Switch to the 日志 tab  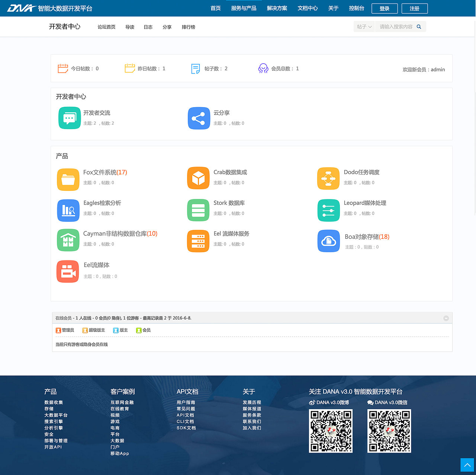148,27
